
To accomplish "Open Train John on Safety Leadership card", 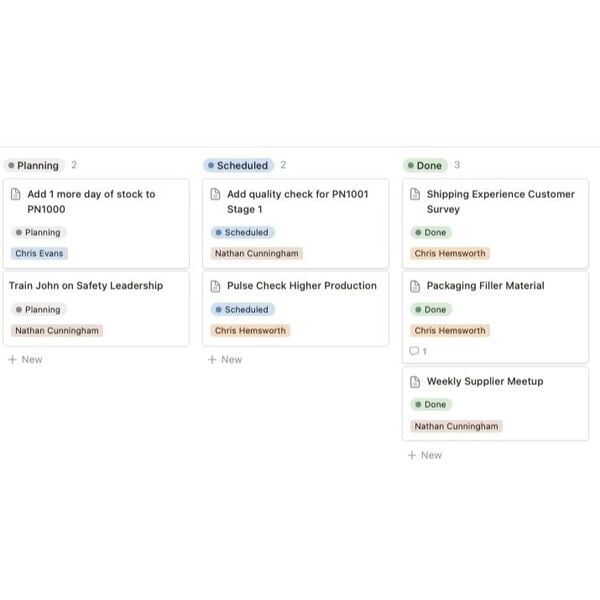I will pos(86,286).
